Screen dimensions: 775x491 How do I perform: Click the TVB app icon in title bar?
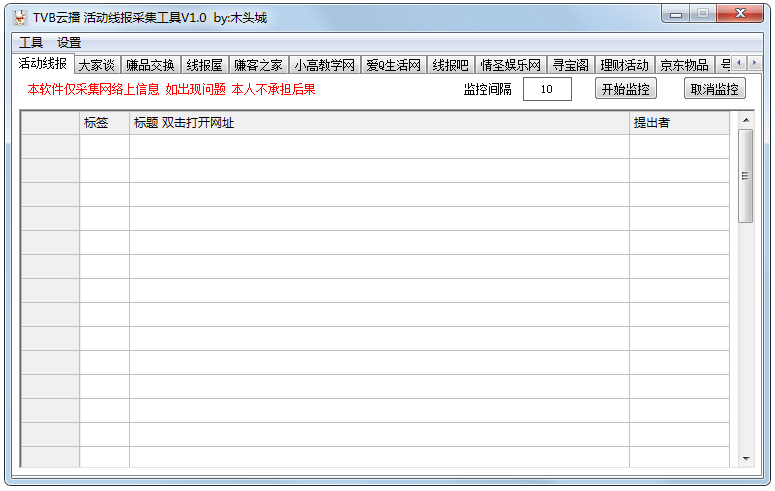[x=19, y=17]
